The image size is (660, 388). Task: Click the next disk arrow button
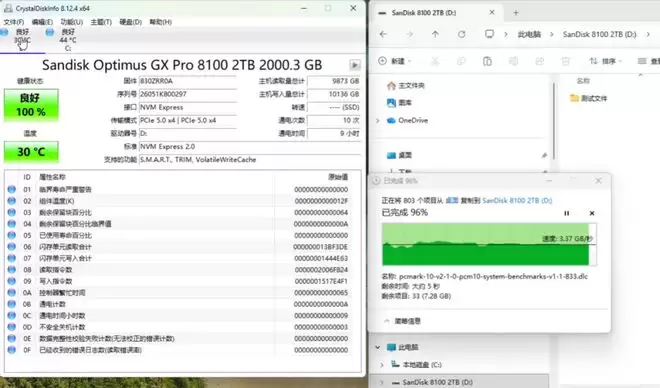pyautogui.click(x=355, y=65)
